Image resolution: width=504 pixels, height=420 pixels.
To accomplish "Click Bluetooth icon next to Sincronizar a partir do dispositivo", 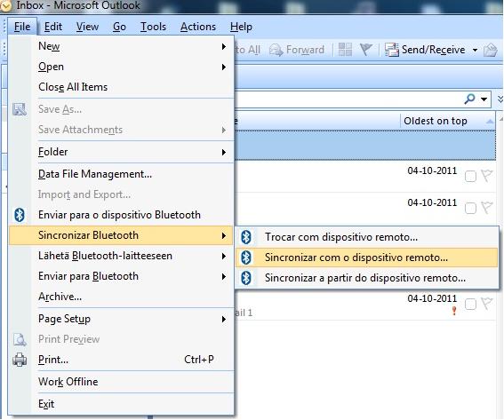I will click(x=246, y=278).
